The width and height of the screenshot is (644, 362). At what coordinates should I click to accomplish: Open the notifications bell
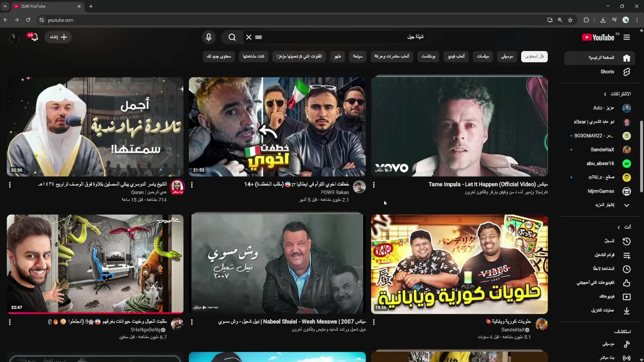[34, 37]
